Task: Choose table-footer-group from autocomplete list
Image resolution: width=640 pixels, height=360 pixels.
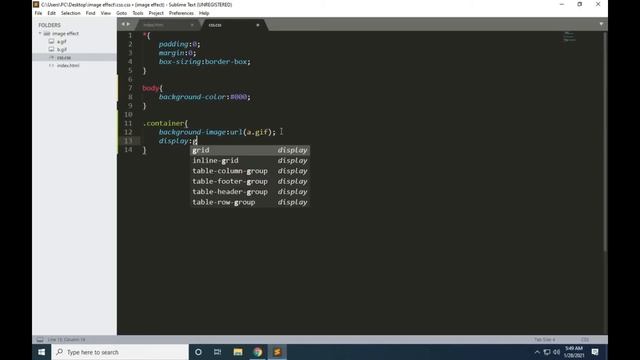Action: click(x=250, y=181)
